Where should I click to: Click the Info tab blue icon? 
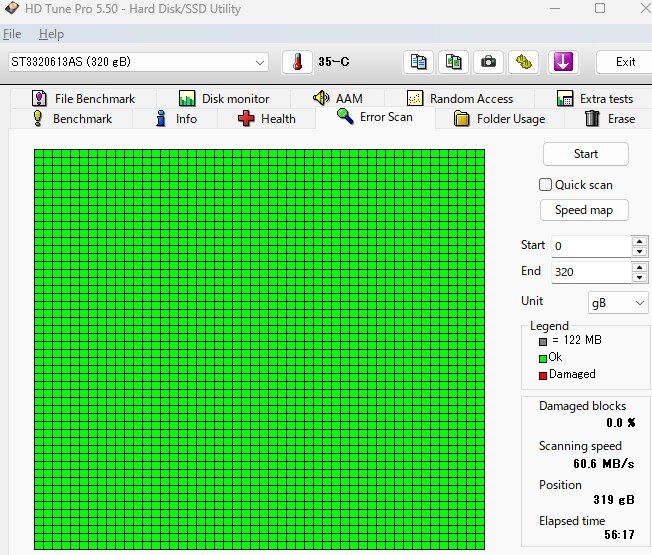tap(161, 118)
